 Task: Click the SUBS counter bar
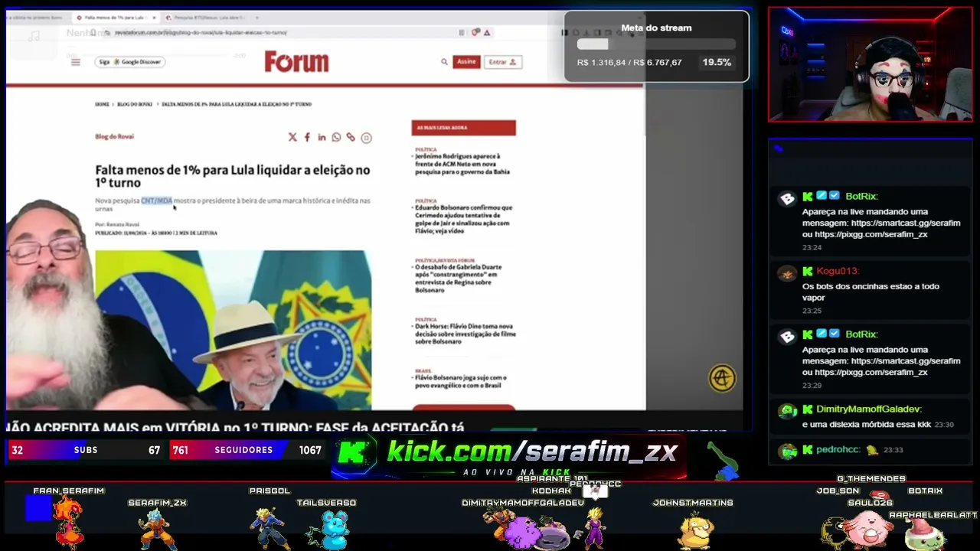[x=85, y=450]
